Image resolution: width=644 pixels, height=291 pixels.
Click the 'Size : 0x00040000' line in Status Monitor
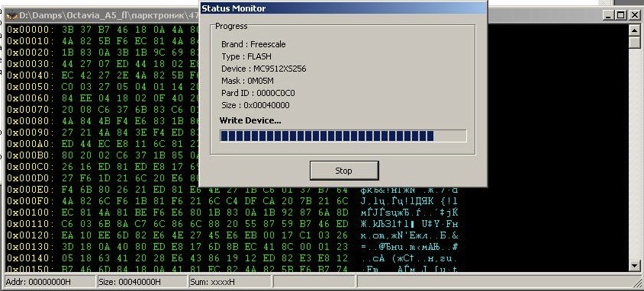(256, 105)
